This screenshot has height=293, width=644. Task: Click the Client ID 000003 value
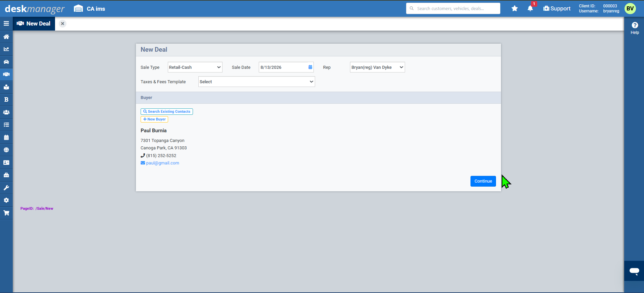pyautogui.click(x=610, y=6)
